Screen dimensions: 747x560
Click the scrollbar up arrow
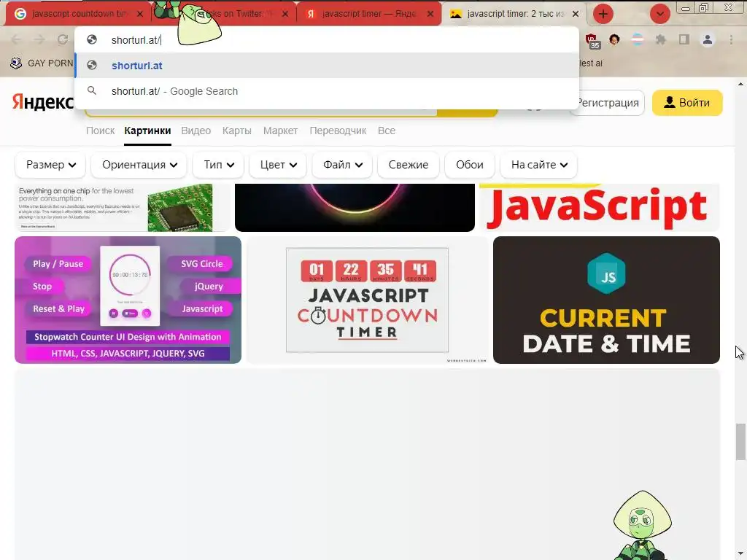point(740,85)
